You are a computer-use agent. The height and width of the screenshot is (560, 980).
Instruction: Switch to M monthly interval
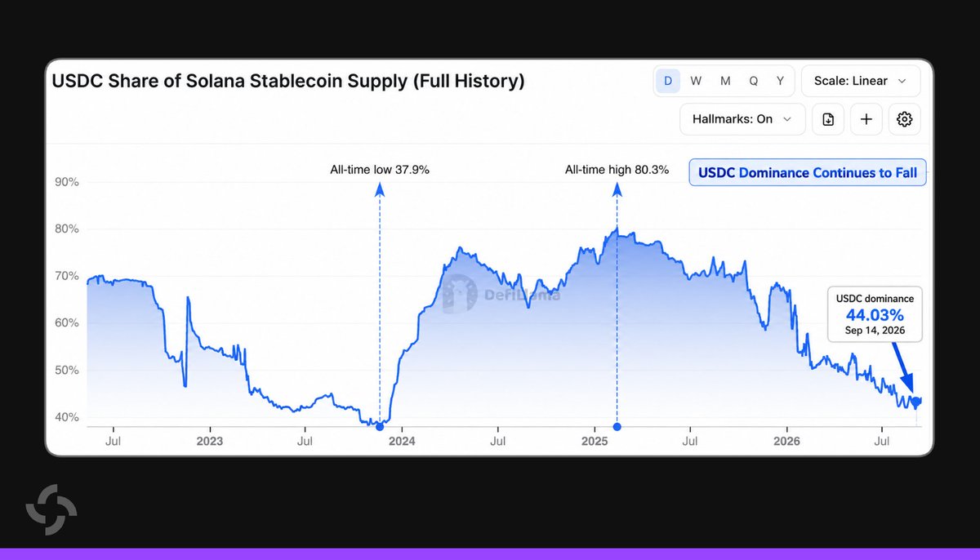coord(725,81)
